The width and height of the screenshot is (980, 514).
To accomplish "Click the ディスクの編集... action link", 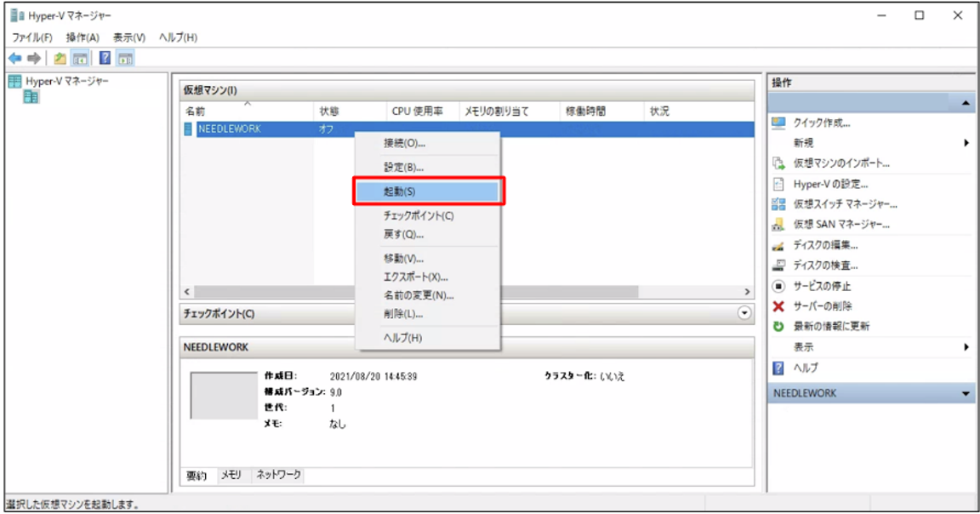I will coord(826,245).
